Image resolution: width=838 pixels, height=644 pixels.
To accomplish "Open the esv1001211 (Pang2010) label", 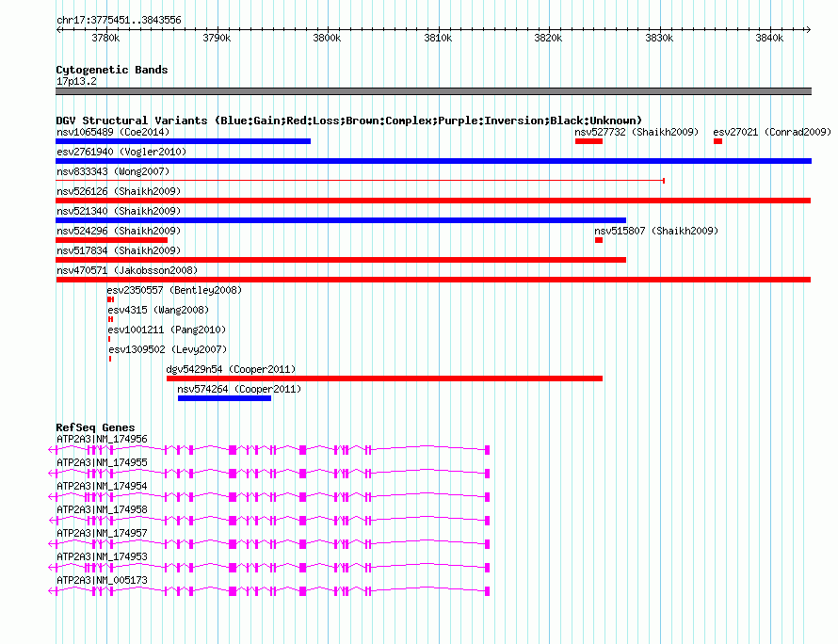I will click(x=167, y=330).
